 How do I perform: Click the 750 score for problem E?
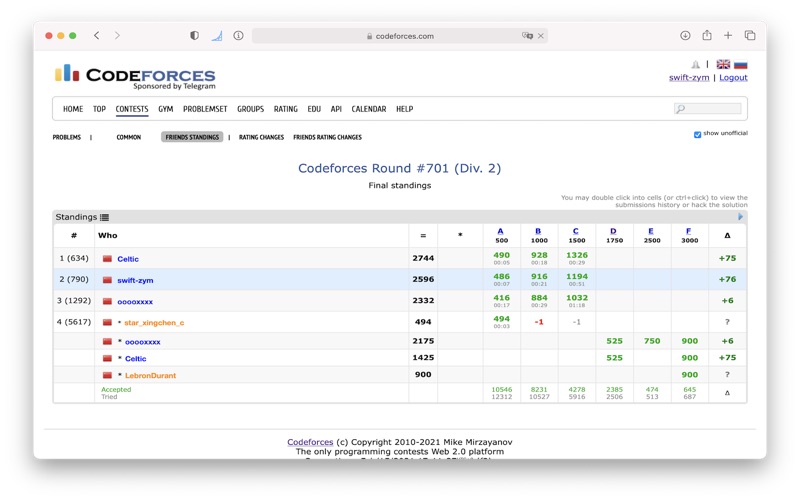coord(652,341)
